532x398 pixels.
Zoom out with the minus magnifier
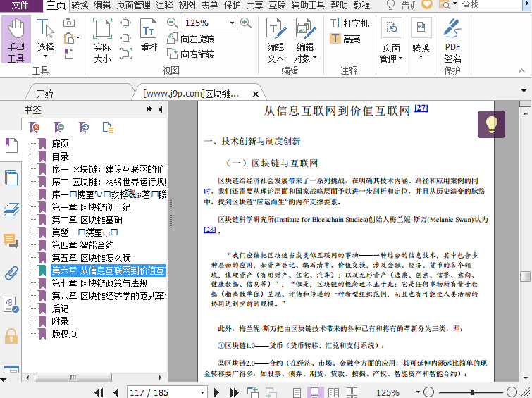click(x=173, y=23)
